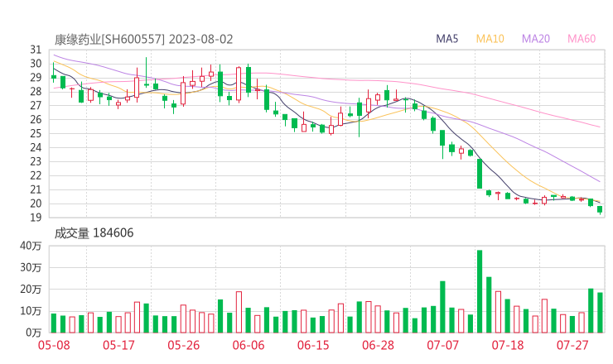This screenshot has width=613, height=364.
Task: Click the 07-27 date axis label
Action: click(572, 345)
